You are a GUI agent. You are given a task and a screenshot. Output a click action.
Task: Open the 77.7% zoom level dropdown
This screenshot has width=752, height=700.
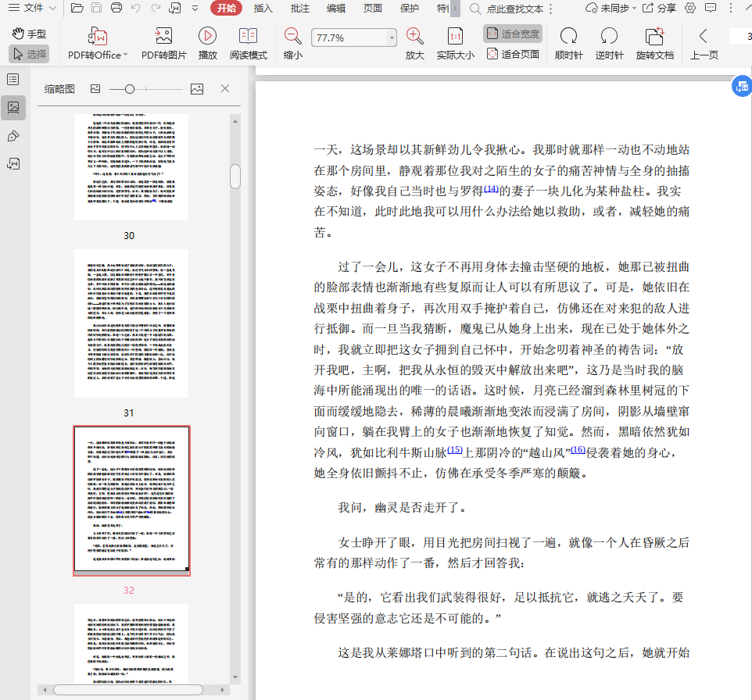pos(392,38)
